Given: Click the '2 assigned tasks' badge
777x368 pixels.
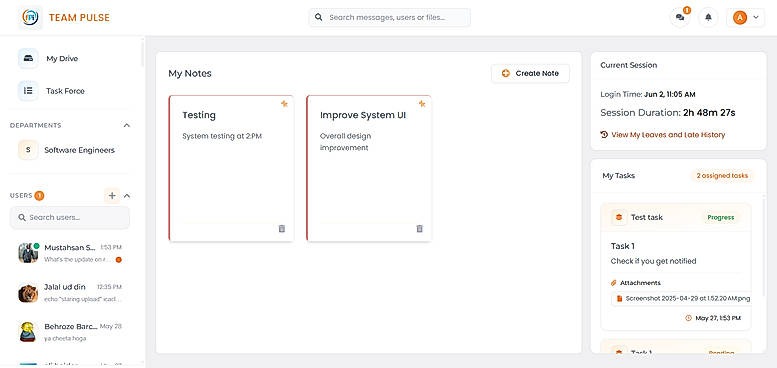Looking at the screenshot, I should point(722,176).
